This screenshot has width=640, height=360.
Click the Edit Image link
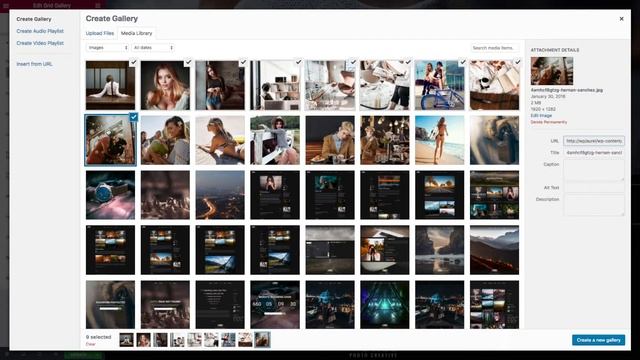[x=541, y=116]
